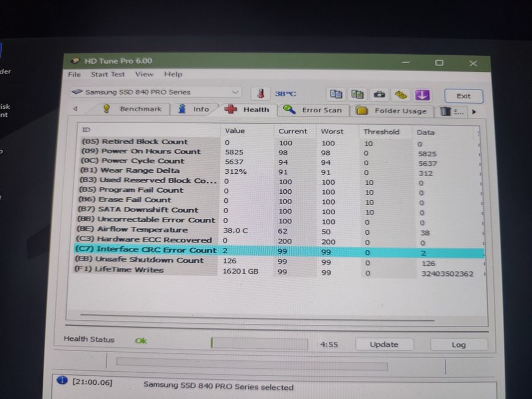Viewport: 532px width, 399px height.
Task: Switch to the Benchmark tab
Action: [133, 109]
